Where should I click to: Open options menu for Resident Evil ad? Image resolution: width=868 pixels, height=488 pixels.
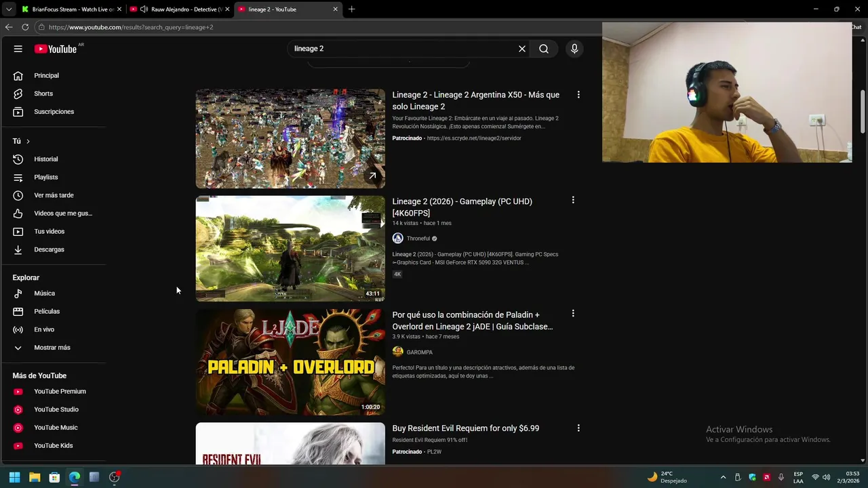tap(578, 428)
